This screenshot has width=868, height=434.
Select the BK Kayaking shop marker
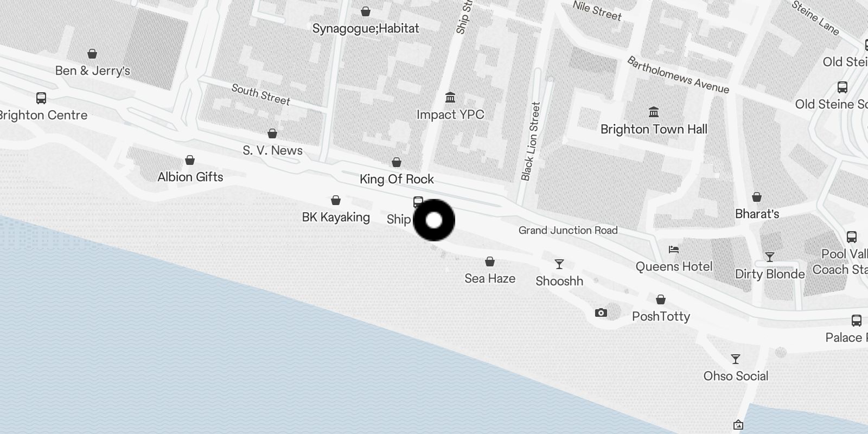pyautogui.click(x=336, y=200)
